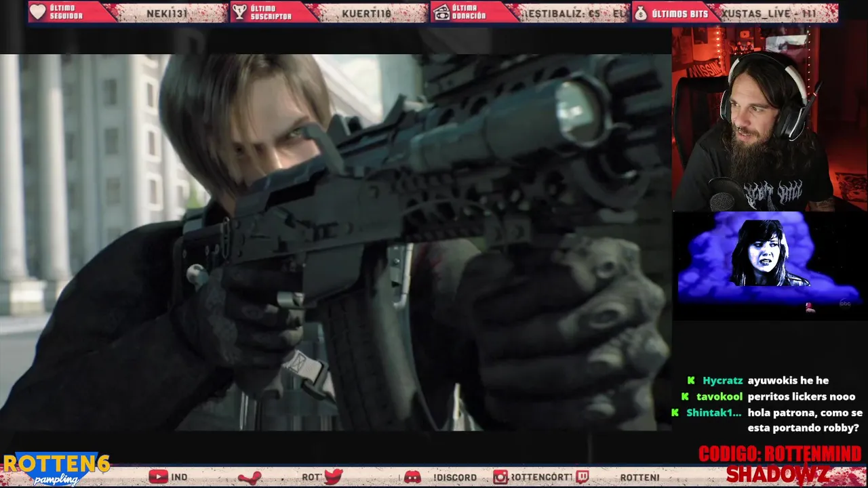Click the message 'perritos lickers nooo'
This screenshot has width=868, height=488.
pyautogui.click(x=802, y=396)
